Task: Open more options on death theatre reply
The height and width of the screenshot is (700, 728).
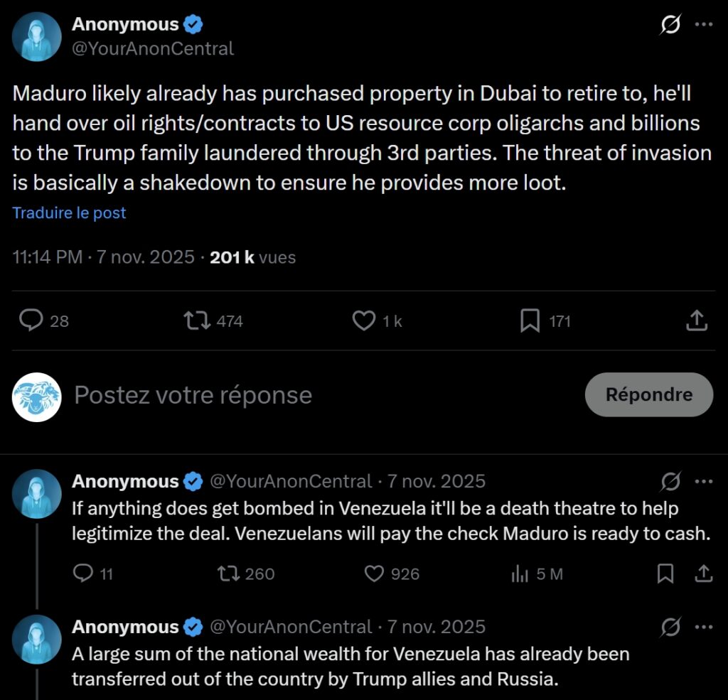Action: [704, 481]
